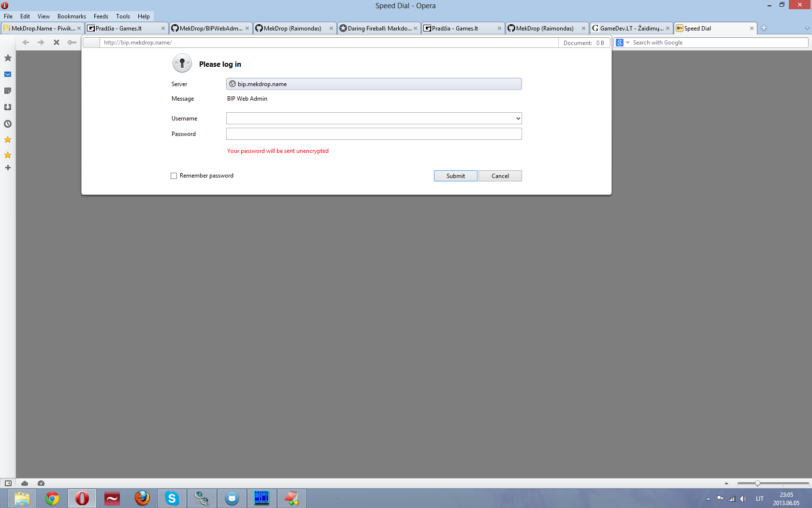The height and width of the screenshot is (508, 812).
Task: Open Opera Turbo speedometer icon
Action: point(41,483)
